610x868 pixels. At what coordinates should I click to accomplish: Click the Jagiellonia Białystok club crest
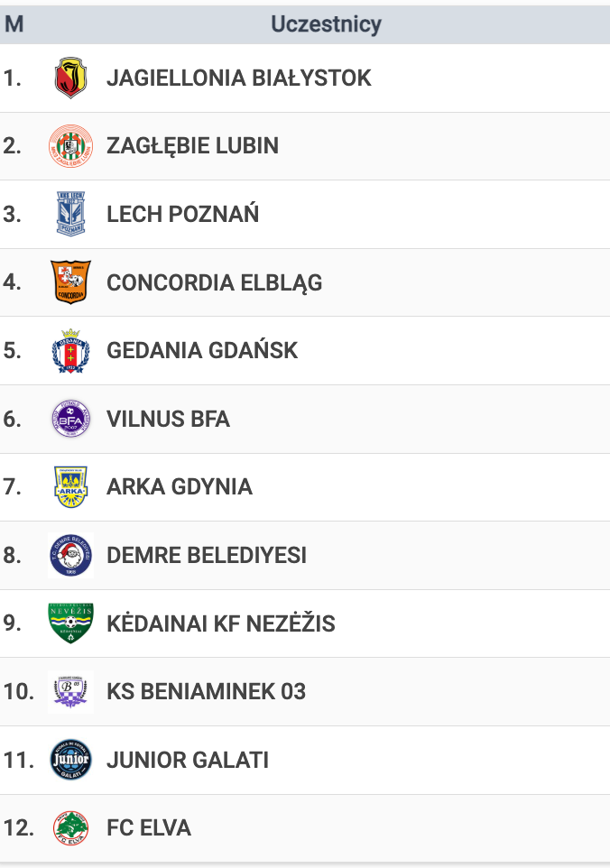(x=71, y=78)
